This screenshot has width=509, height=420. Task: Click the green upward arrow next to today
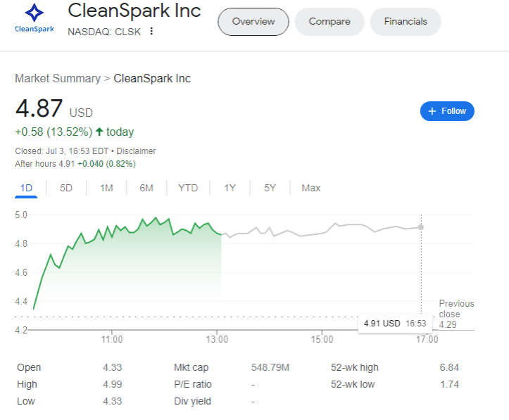99,132
